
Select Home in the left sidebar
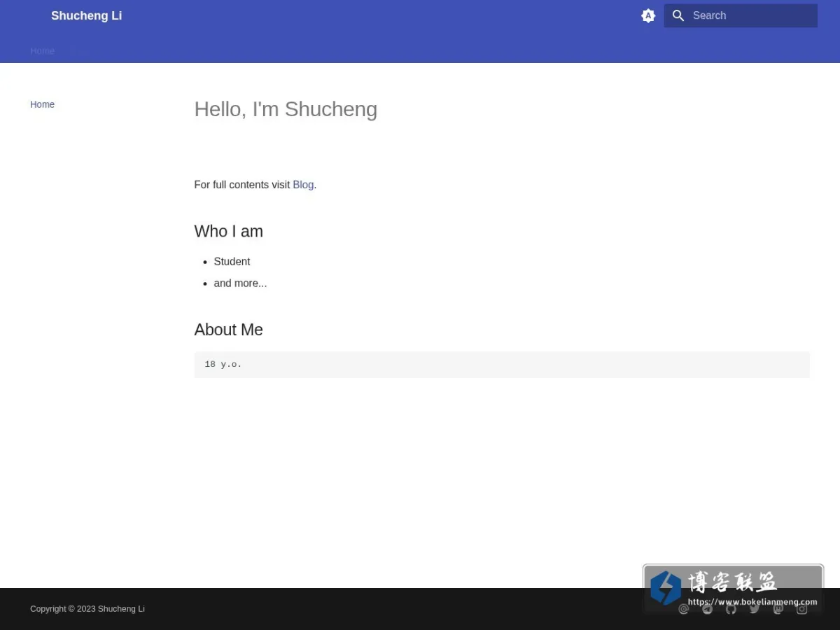click(x=42, y=104)
